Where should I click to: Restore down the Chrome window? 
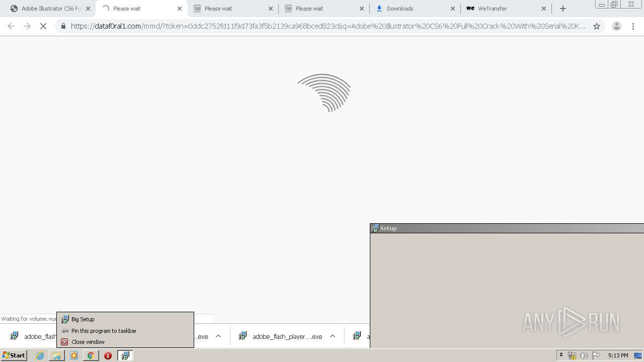(614, 5)
